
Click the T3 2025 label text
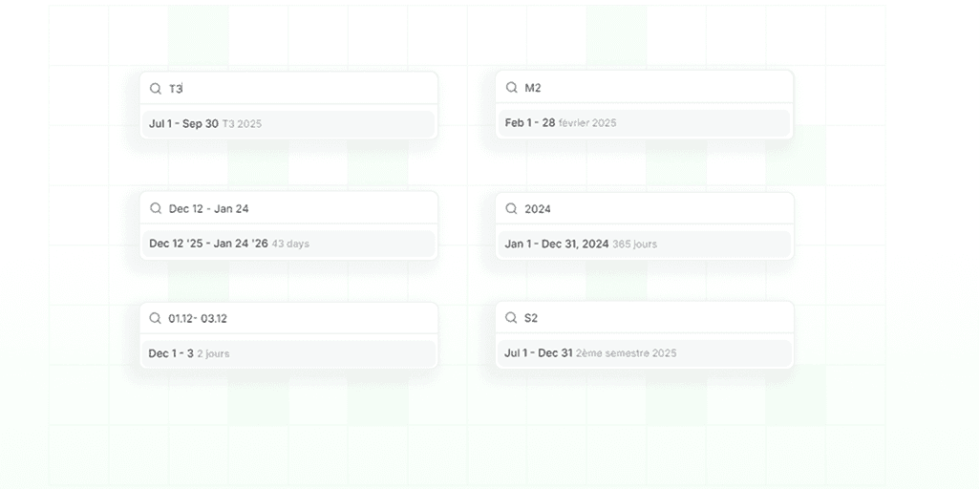point(243,124)
